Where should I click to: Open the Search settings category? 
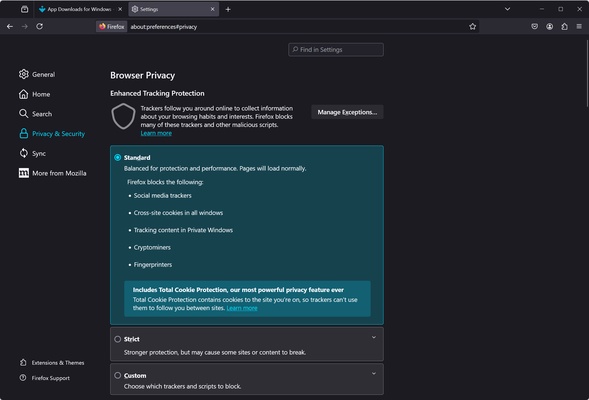tap(36, 114)
